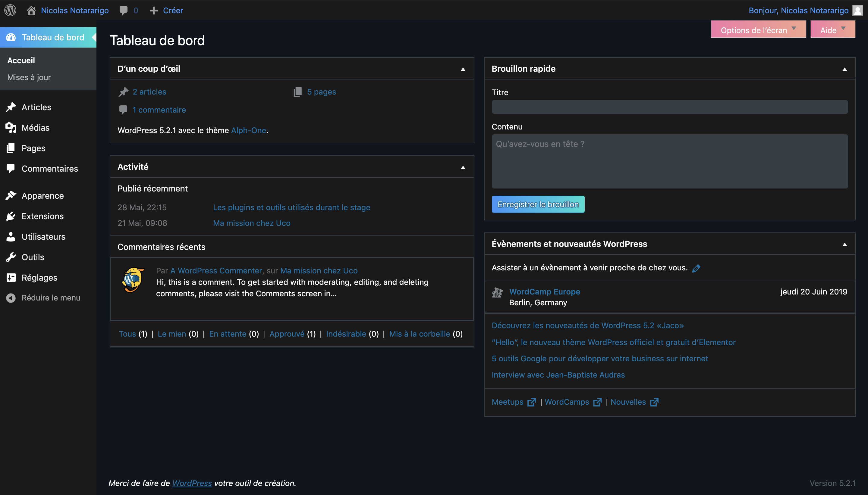Screen dimensions: 868x495
Task: Click the external link icon beside Meetups
Action: (x=531, y=402)
